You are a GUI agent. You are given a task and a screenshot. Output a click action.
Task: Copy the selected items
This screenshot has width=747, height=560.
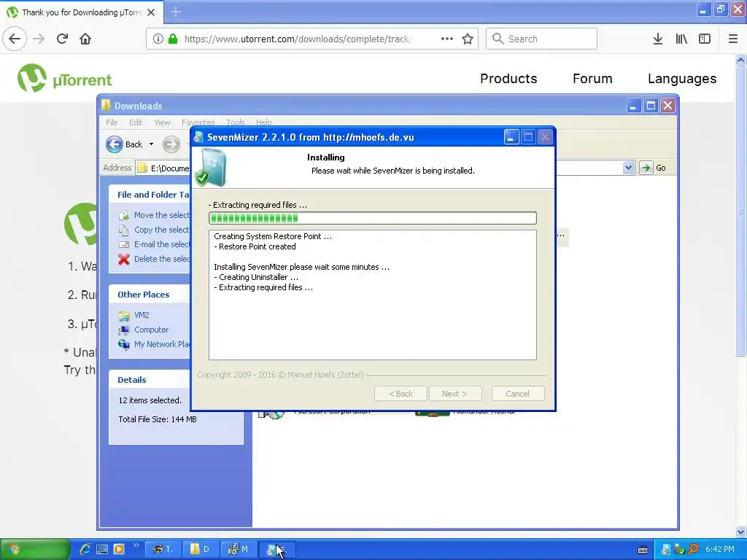coord(153,230)
